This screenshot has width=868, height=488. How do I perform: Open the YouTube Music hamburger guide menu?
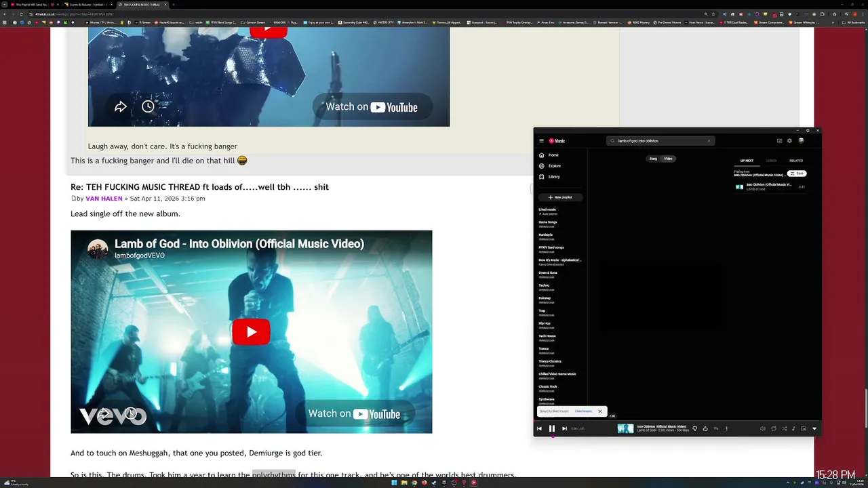point(541,141)
